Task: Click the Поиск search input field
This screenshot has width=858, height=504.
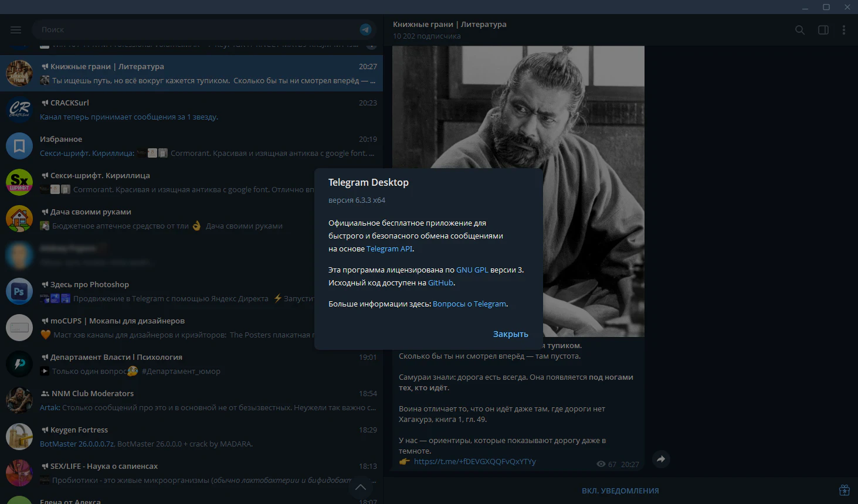Action: pyautogui.click(x=194, y=29)
